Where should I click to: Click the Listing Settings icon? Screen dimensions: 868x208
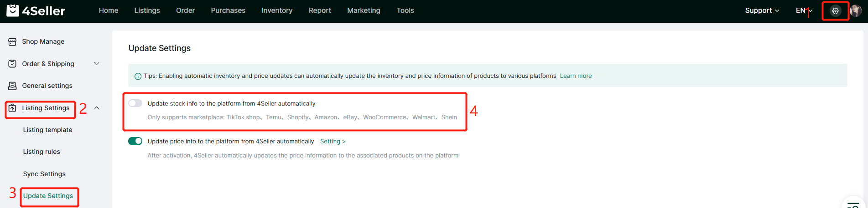click(12, 108)
